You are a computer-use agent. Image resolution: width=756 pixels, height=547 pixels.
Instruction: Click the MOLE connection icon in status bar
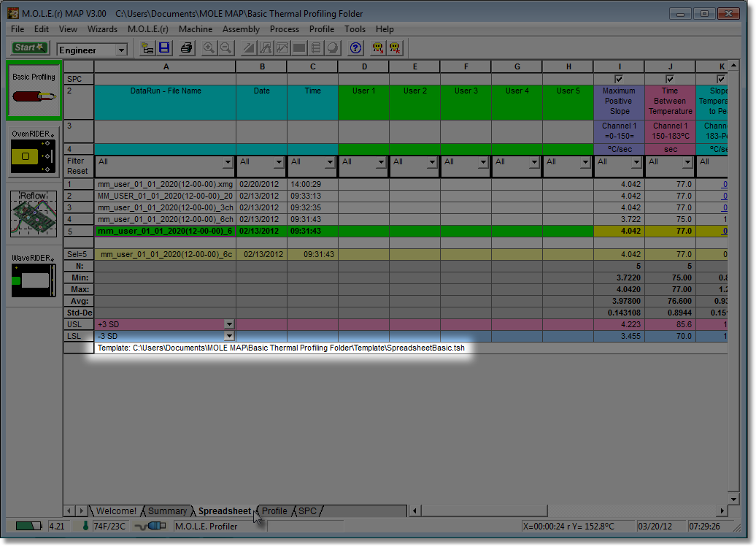coord(150,526)
